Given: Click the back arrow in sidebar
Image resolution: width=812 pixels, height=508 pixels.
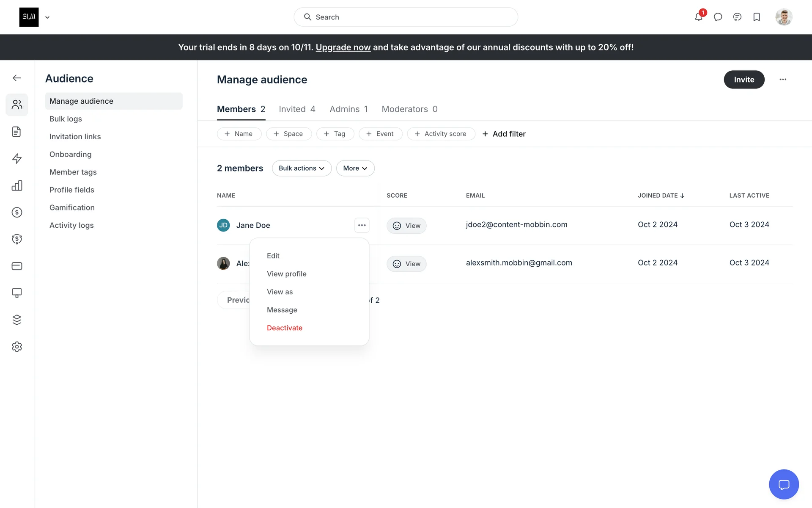Looking at the screenshot, I should pos(17,78).
